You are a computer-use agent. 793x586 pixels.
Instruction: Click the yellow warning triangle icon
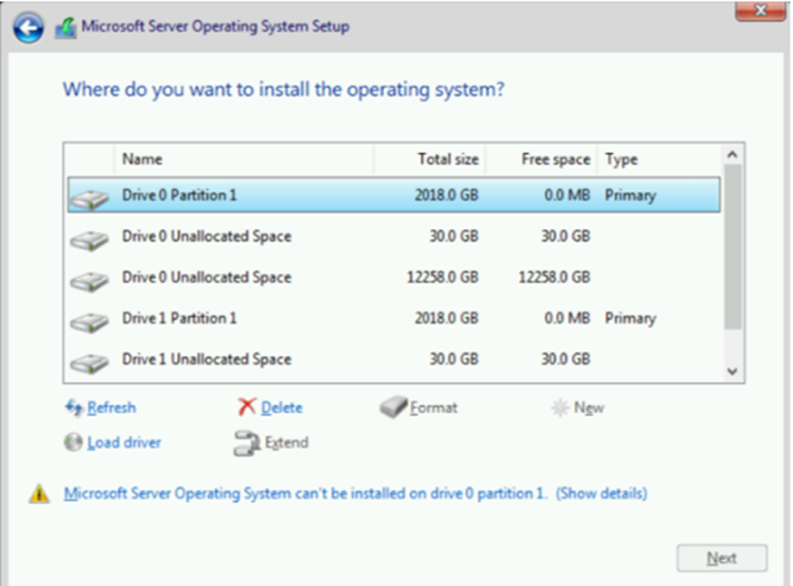39,494
